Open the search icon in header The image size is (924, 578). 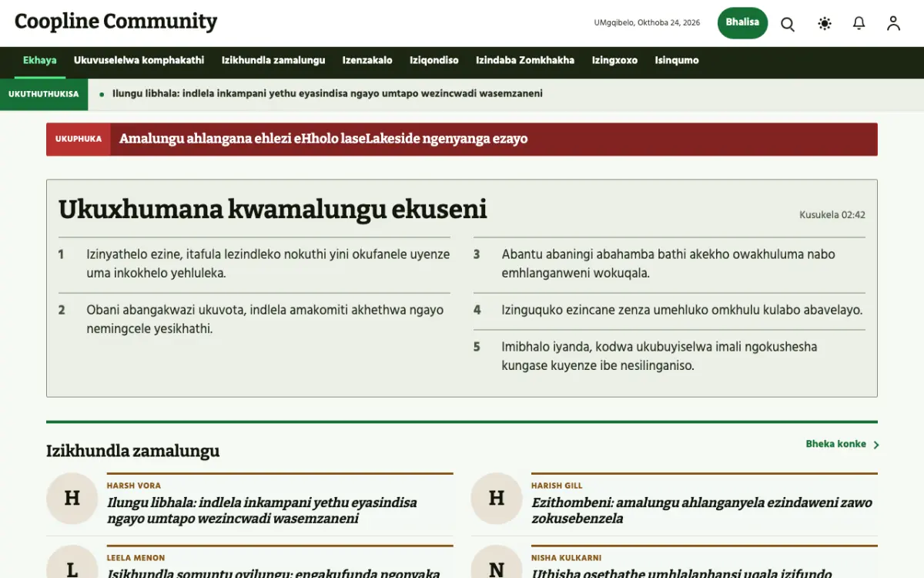pos(788,23)
